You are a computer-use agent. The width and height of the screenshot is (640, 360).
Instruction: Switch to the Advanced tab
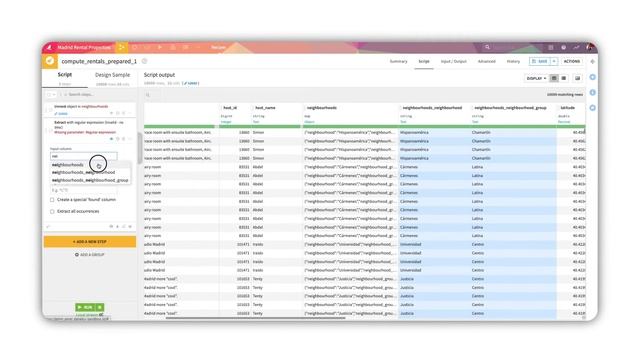(x=487, y=61)
